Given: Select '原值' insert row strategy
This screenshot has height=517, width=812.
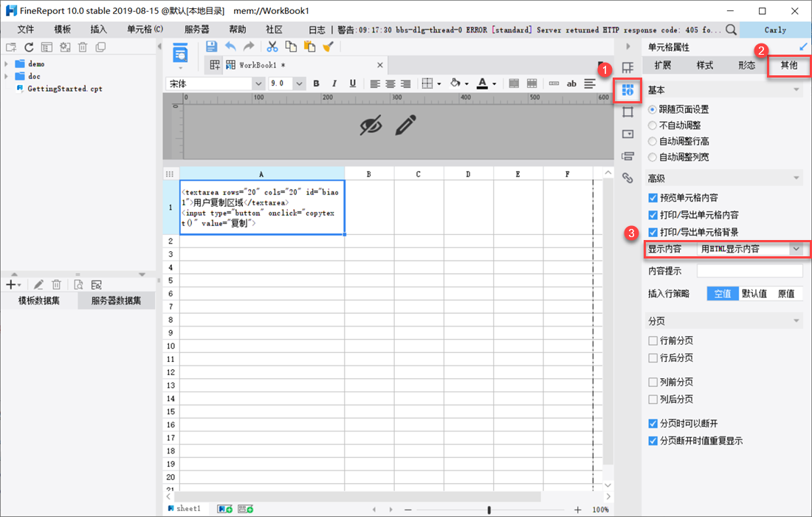Looking at the screenshot, I should pos(786,294).
